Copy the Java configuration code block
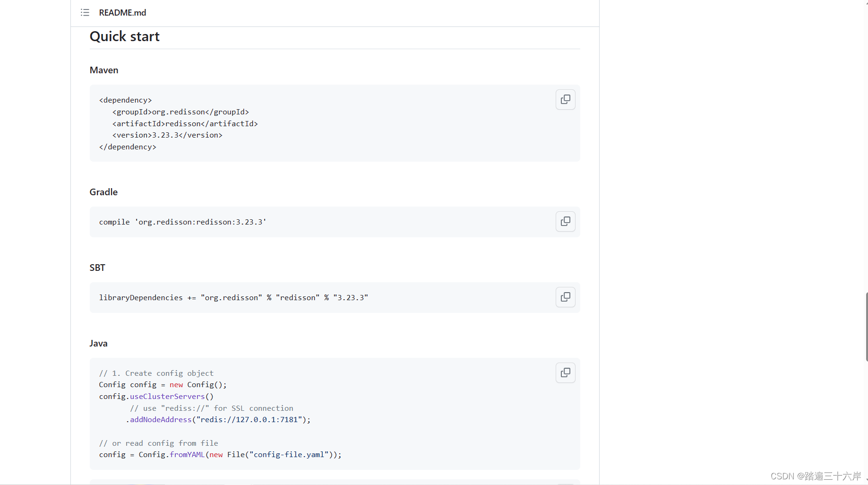The width and height of the screenshot is (868, 485). 565,372
